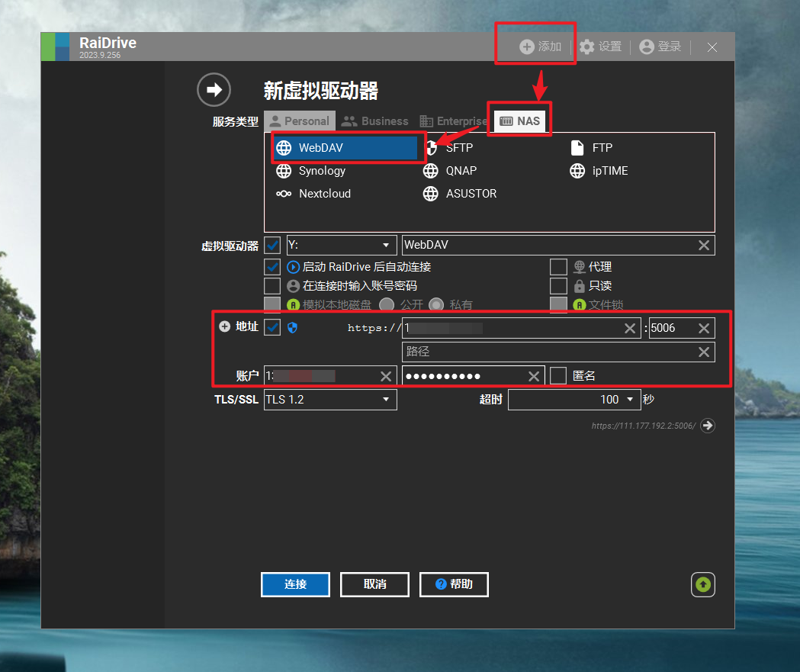Open the TLS 1.2 version dropdown
Image resolution: width=800 pixels, height=672 pixels.
pyautogui.click(x=330, y=400)
